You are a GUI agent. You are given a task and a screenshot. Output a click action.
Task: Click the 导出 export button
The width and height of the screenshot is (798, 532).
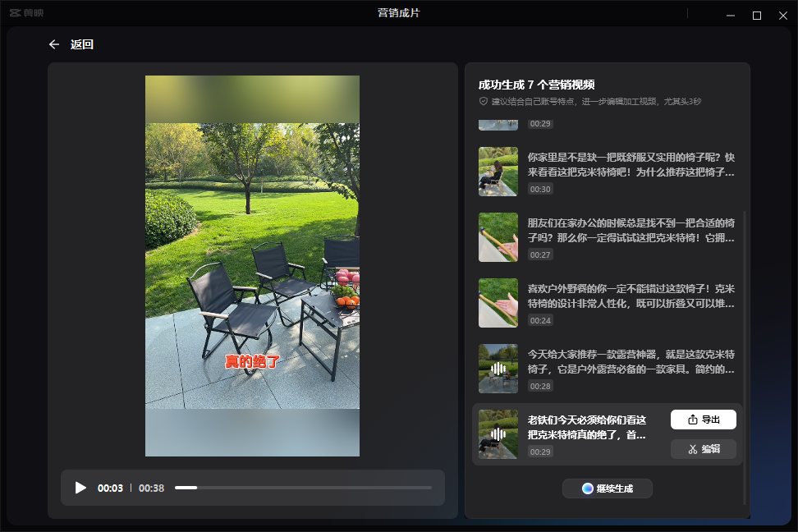point(703,420)
